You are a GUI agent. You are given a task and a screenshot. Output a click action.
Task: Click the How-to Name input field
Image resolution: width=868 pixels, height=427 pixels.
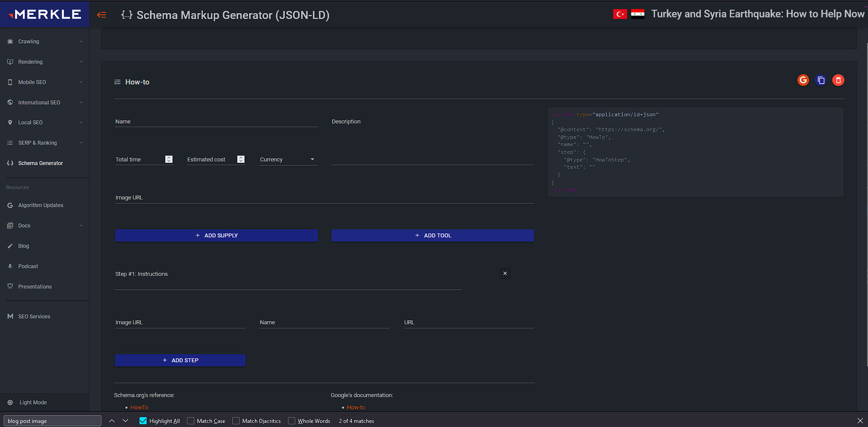coord(216,121)
